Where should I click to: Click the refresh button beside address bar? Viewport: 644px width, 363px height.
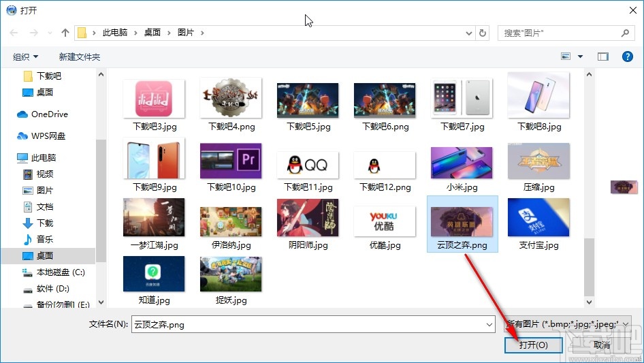point(483,33)
